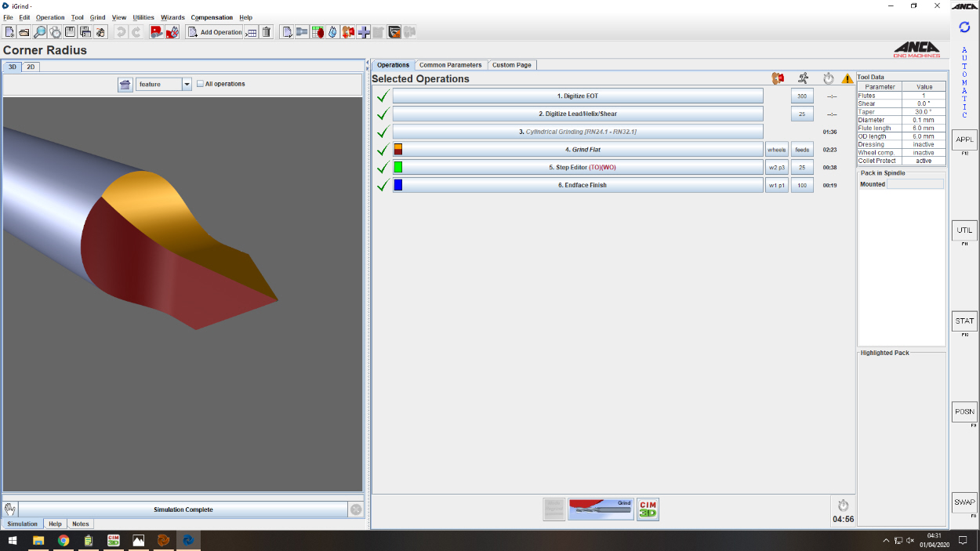Click the home view icon beside feature dropdown
Viewport: 980px width, 551px height.
coord(125,84)
